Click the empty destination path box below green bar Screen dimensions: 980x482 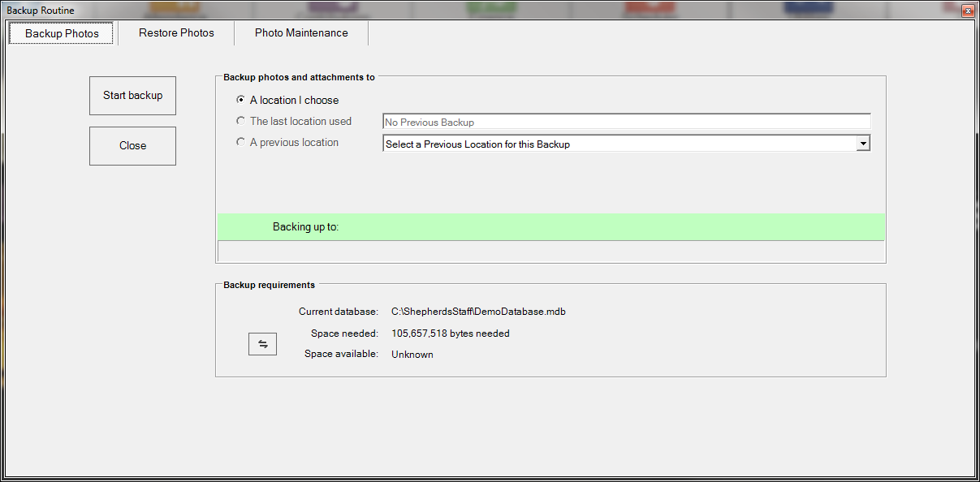pos(550,251)
